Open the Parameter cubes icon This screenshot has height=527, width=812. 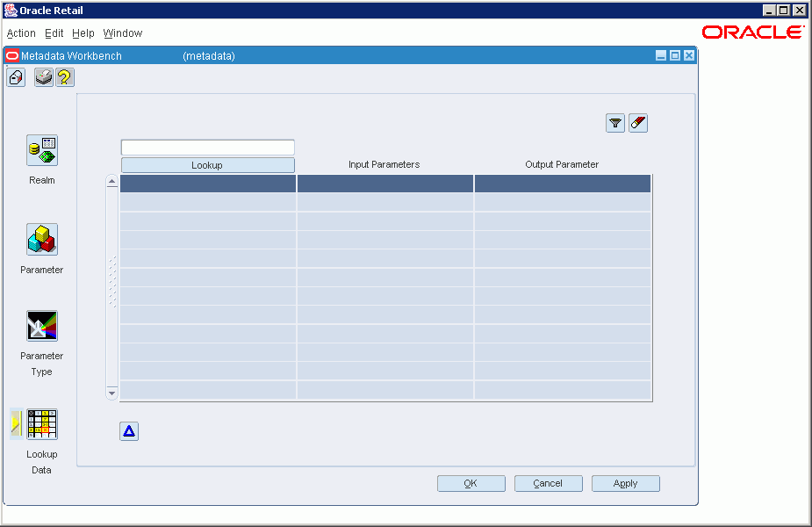pyautogui.click(x=42, y=240)
